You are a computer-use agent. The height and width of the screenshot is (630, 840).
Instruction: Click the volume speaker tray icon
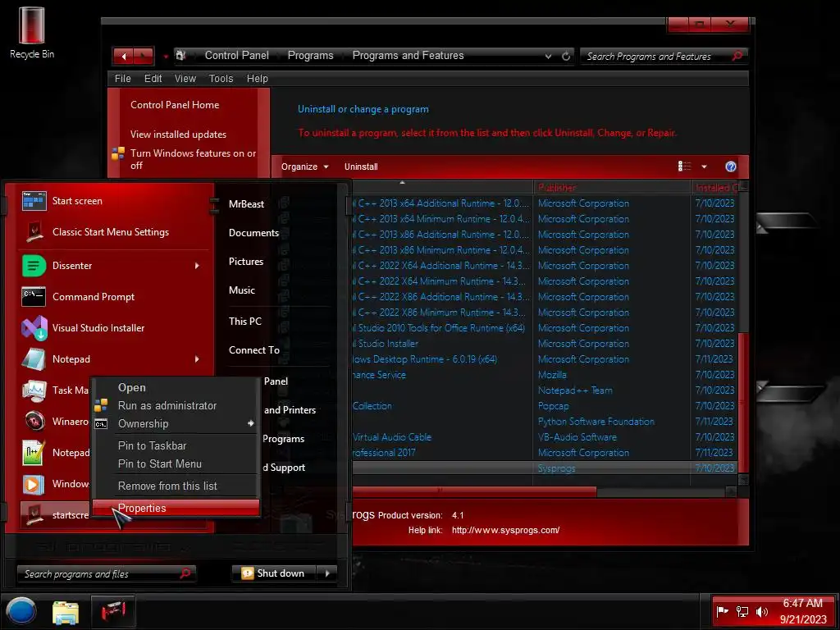(761, 611)
